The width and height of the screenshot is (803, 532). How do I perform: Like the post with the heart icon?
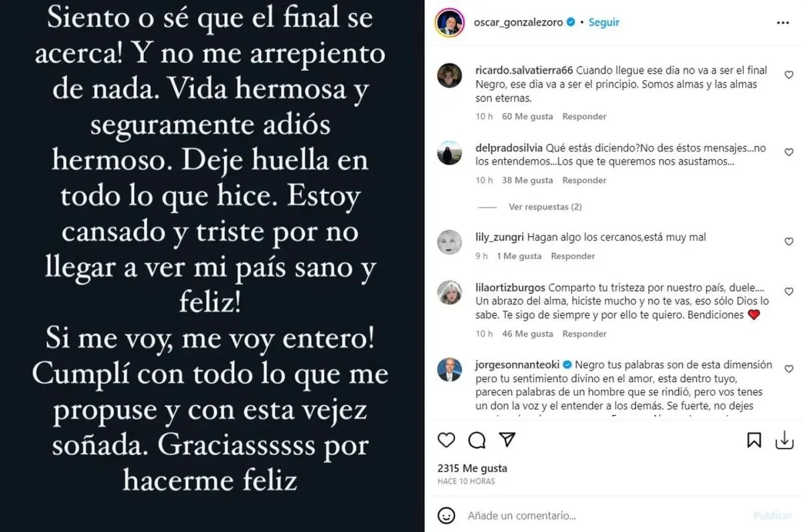[446, 440]
